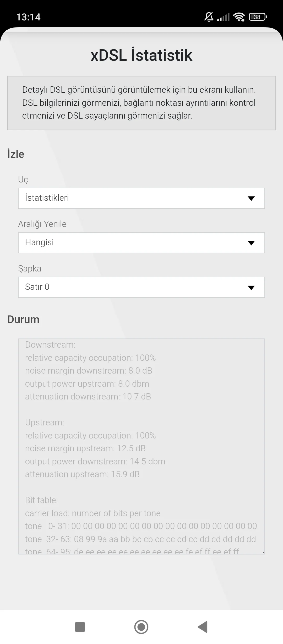Click the Bit table line in status box

(41, 500)
